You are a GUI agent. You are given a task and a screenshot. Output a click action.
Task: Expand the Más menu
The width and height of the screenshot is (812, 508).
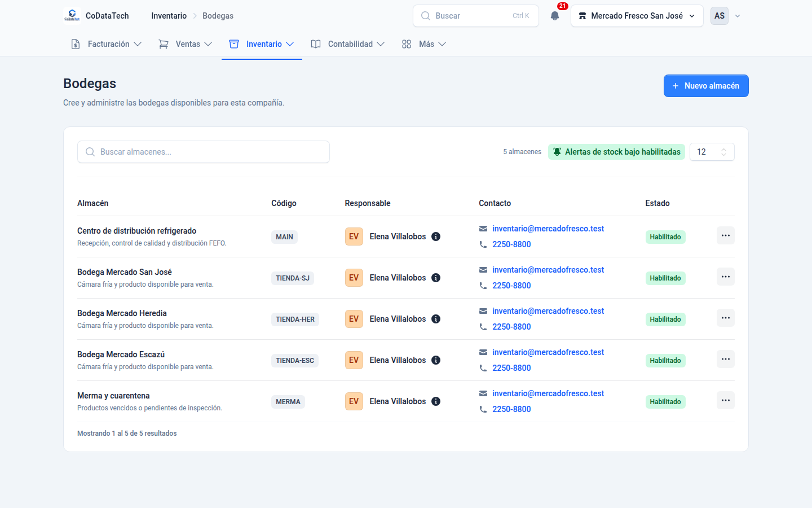423,44
